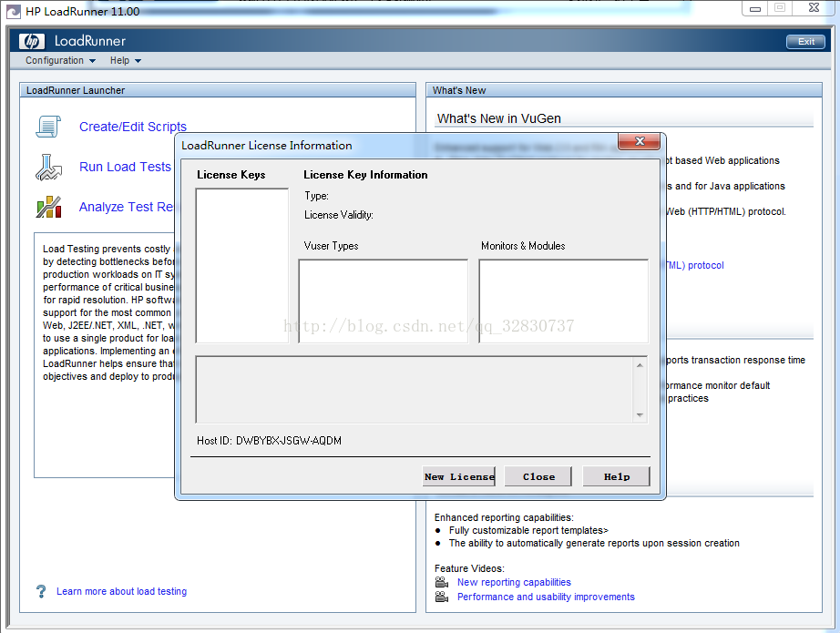Click the 'License Key Information' heading
840x633 pixels.
click(365, 175)
